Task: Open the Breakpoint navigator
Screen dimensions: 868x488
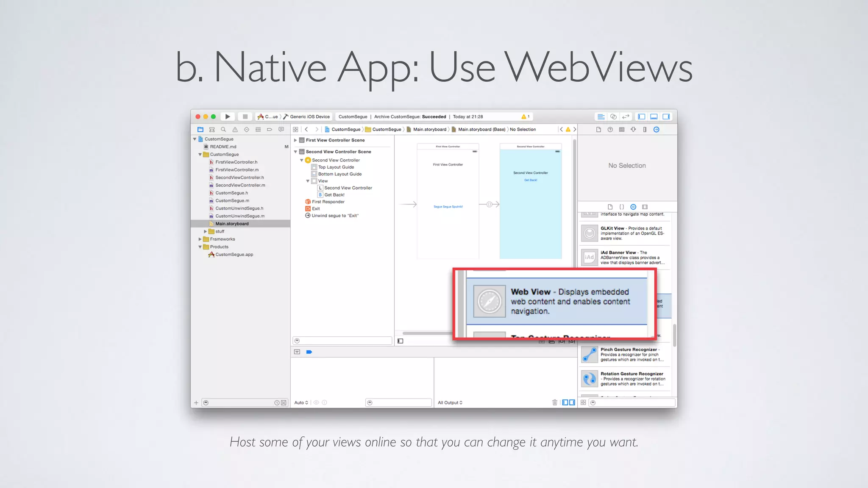Action: (x=270, y=130)
